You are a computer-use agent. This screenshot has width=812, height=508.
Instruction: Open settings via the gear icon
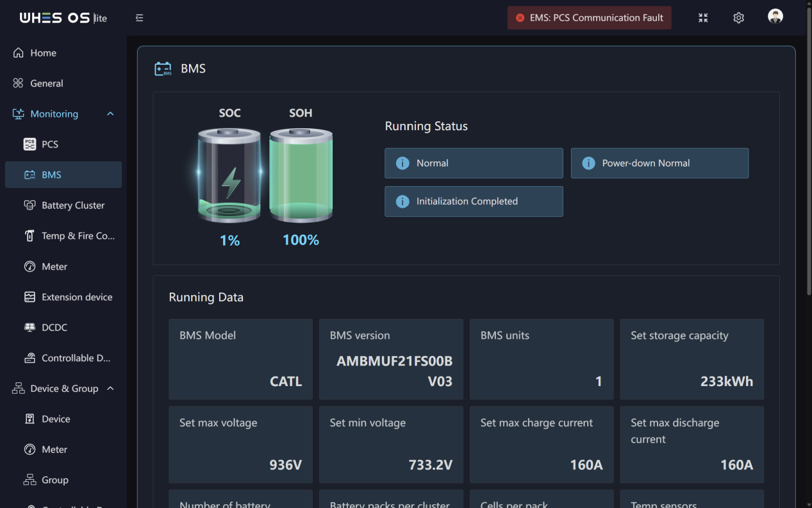coord(738,18)
